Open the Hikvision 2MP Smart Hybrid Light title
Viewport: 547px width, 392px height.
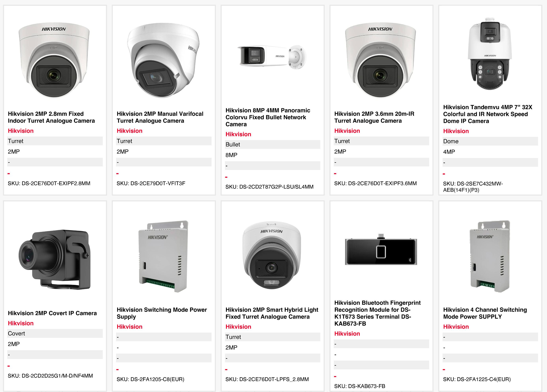(272, 313)
